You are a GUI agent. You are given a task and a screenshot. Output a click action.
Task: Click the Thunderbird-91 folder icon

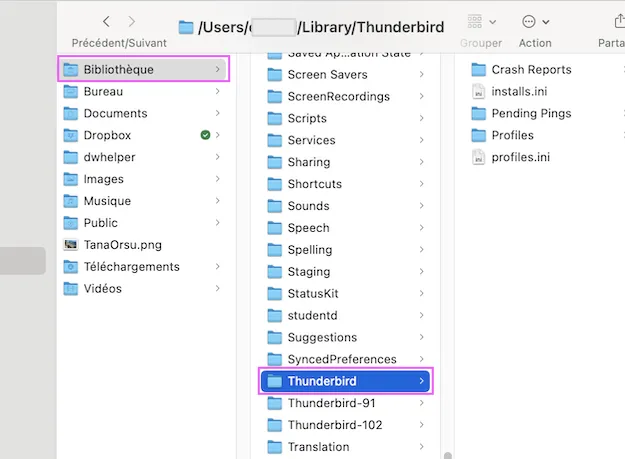[x=274, y=403]
